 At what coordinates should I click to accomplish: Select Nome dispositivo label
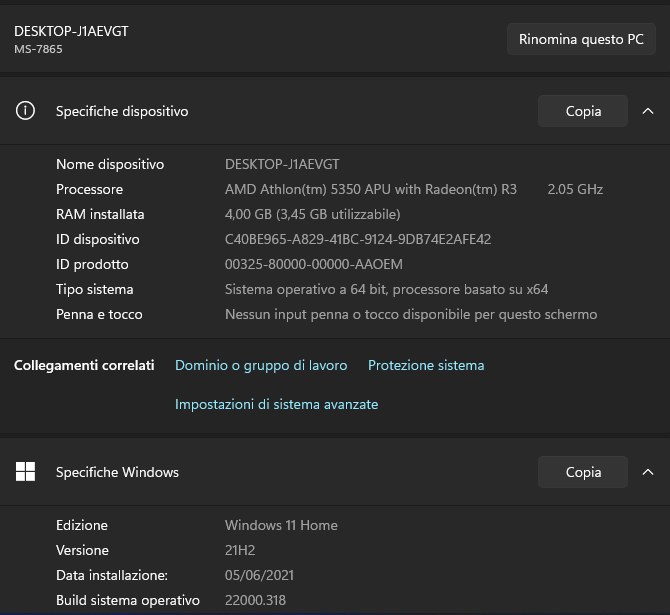[110, 164]
